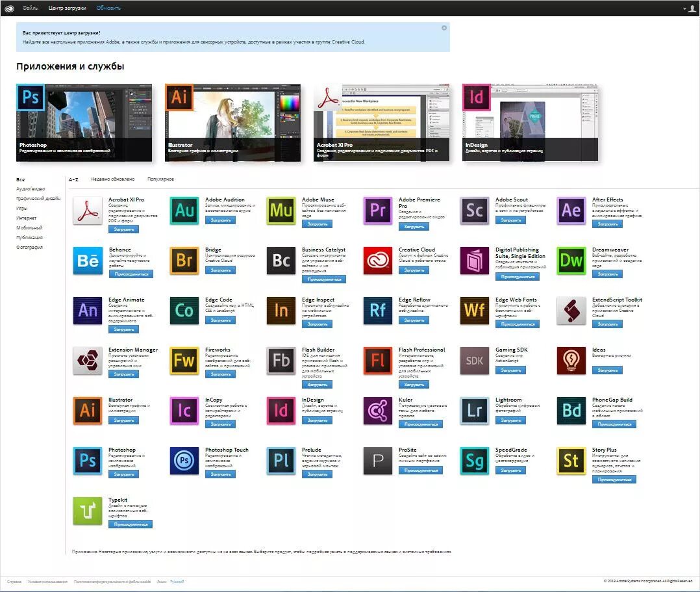Filter by Фотография category

pyautogui.click(x=30, y=248)
